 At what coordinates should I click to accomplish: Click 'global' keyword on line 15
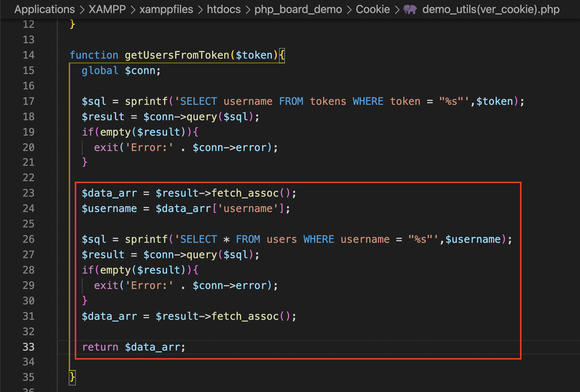coord(100,71)
